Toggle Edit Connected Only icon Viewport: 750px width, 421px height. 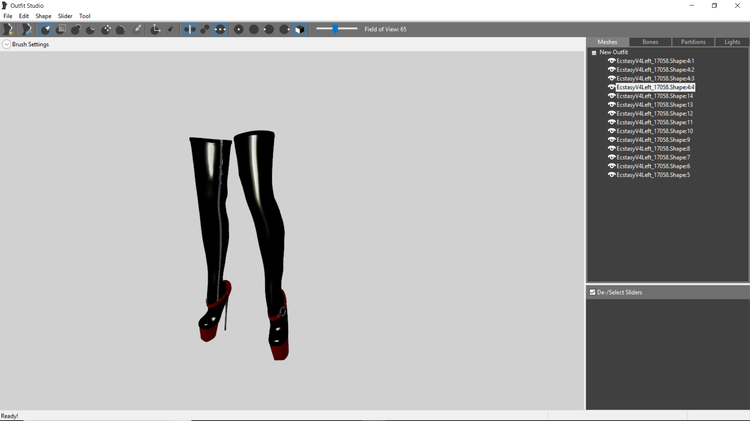[205, 29]
